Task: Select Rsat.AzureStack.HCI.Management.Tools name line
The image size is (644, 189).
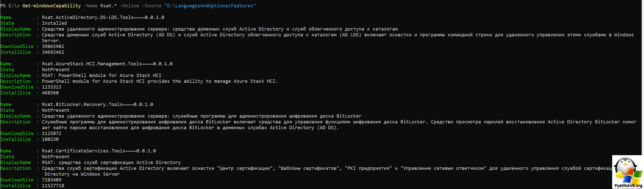Action: coord(107,64)
